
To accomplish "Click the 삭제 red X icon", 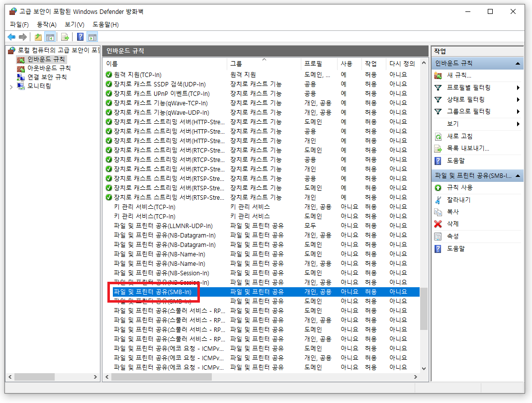I will [438, 224].
